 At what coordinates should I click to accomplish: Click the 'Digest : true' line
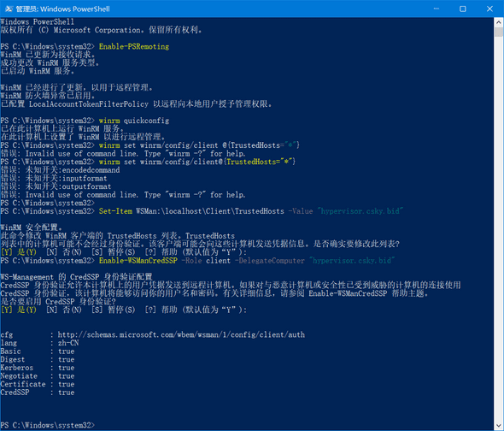38,359
